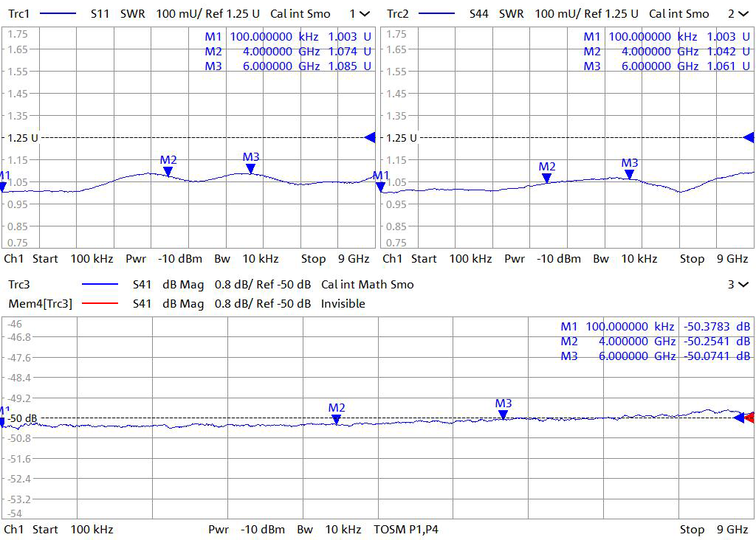Click the M2 marker on the S44 trace
The width and height of the screenshot is (756, 540).
547,177
